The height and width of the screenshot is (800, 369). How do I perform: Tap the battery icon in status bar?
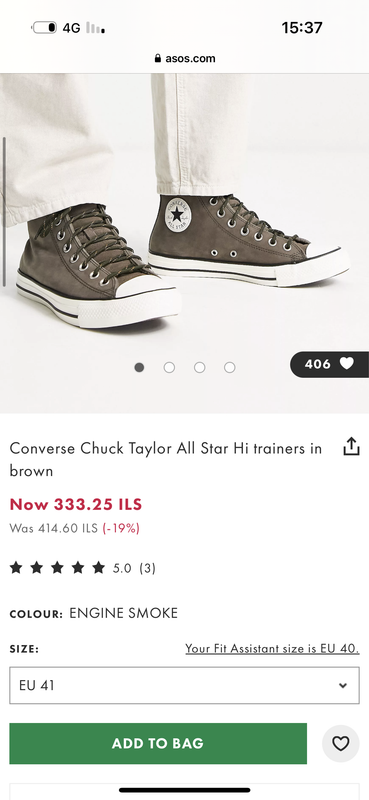[x=44, y=28]
